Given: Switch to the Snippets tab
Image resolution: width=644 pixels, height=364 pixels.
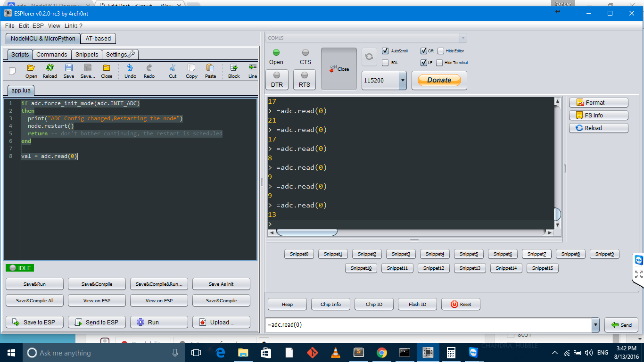Looking at the screenshot, I should point(87,55).
